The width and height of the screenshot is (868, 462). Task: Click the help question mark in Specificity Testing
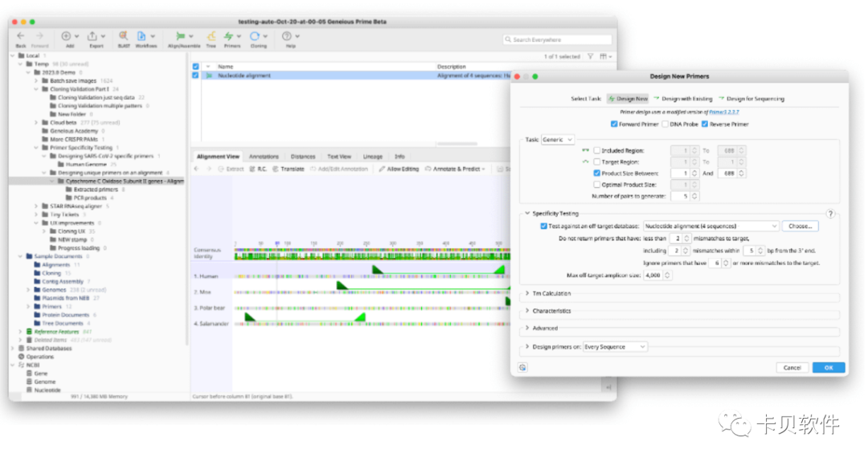click(830, 214)
